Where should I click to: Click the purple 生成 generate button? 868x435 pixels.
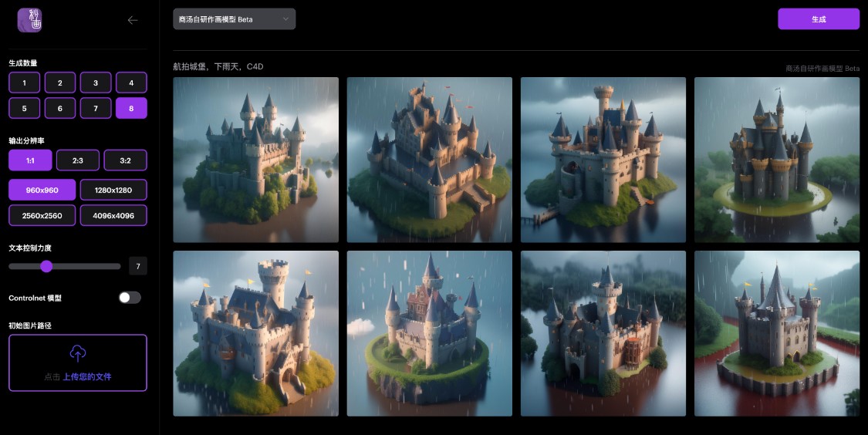tap(818, 19)
